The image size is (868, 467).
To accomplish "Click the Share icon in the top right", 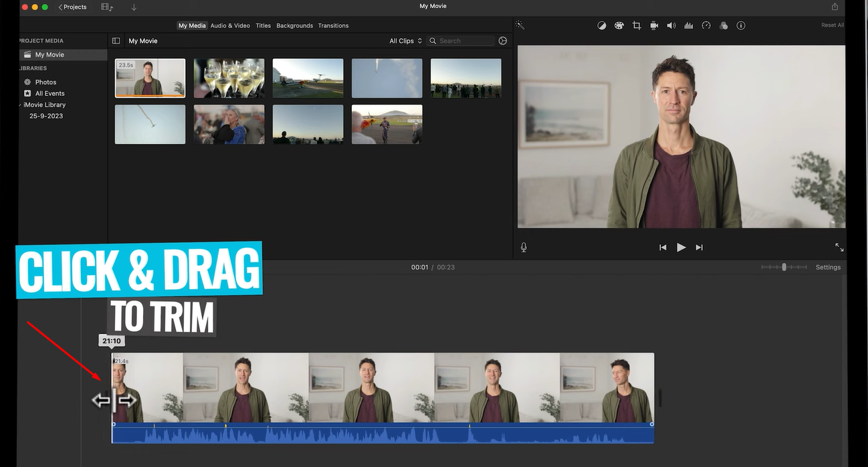I will tap(834, 6).
